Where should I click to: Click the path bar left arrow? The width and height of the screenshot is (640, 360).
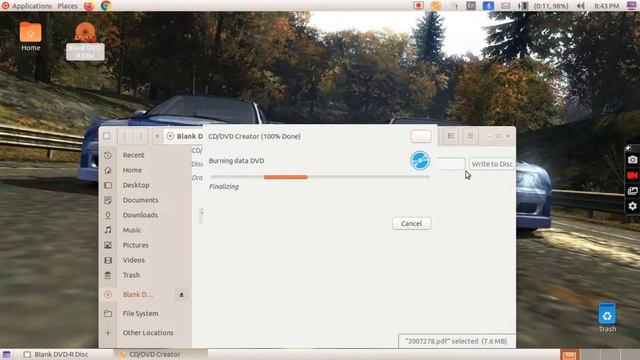pos(157,136)
